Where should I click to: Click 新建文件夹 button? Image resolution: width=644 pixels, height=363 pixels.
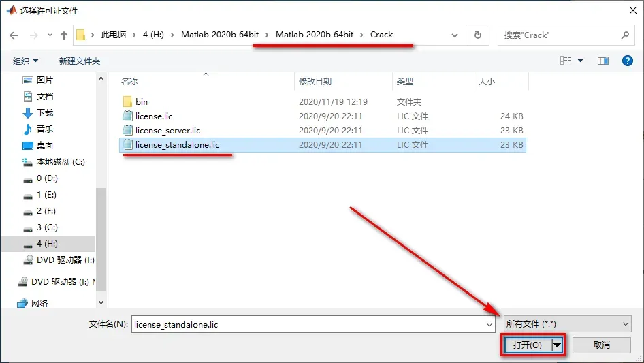pos(79,61)
